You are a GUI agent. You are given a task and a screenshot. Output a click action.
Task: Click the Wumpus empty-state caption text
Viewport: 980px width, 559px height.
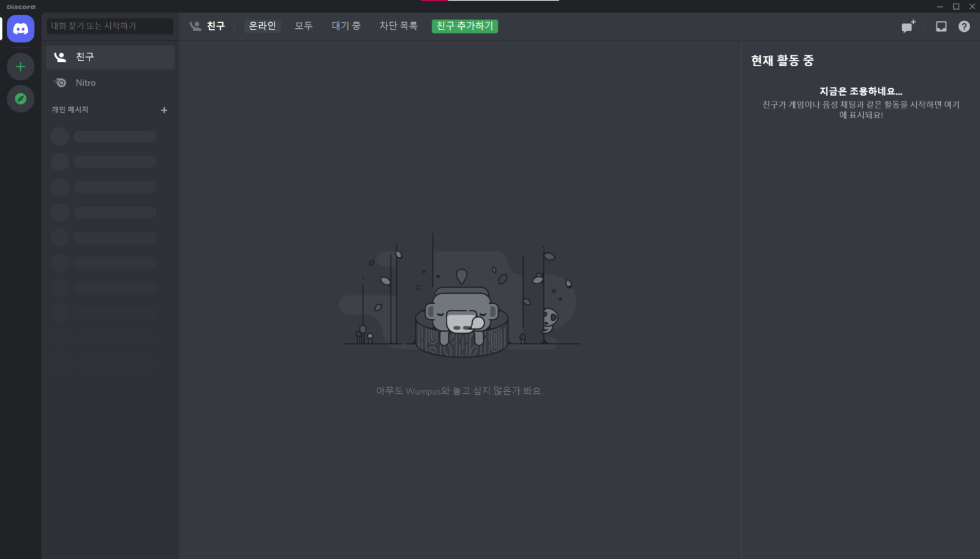(x=459, y=391)
